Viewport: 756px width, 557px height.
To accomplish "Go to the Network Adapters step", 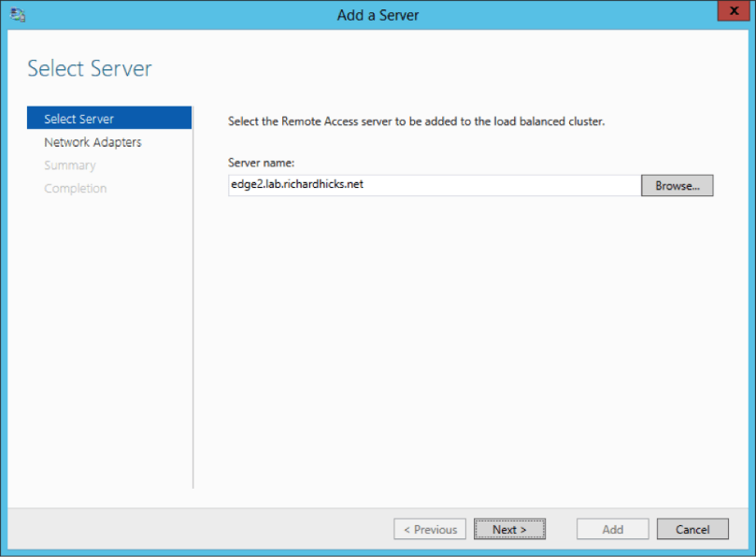I will click(x=93, y=142).
